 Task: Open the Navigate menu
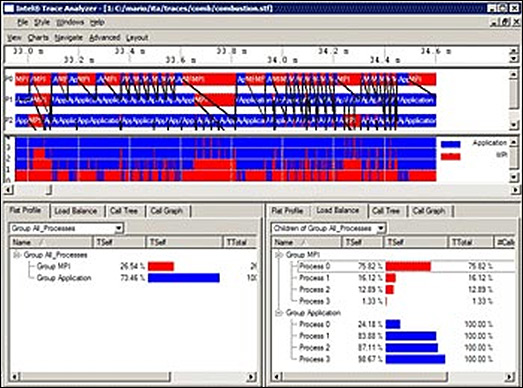tap(68, 38)
